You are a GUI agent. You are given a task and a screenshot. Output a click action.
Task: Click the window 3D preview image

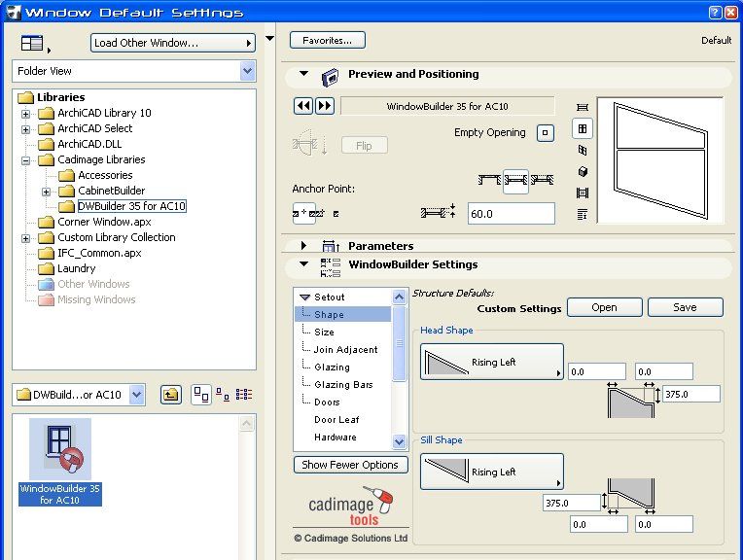click(x=660, y=160)
